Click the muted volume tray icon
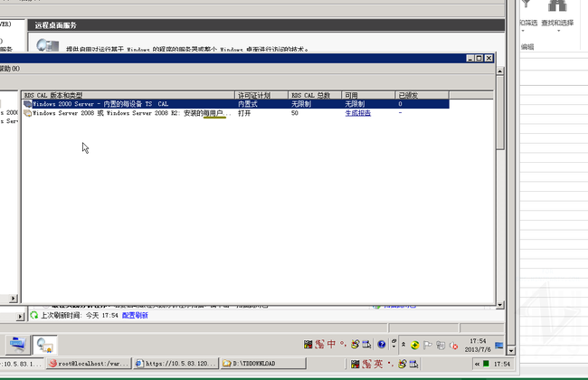588x380 pixels. [453, 345]
